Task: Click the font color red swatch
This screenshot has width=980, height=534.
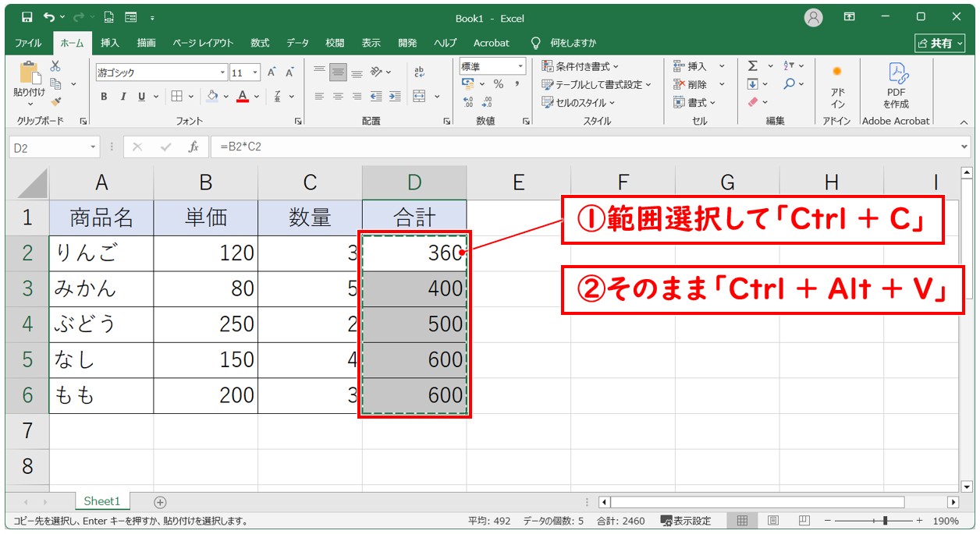Action: [243, 97]
